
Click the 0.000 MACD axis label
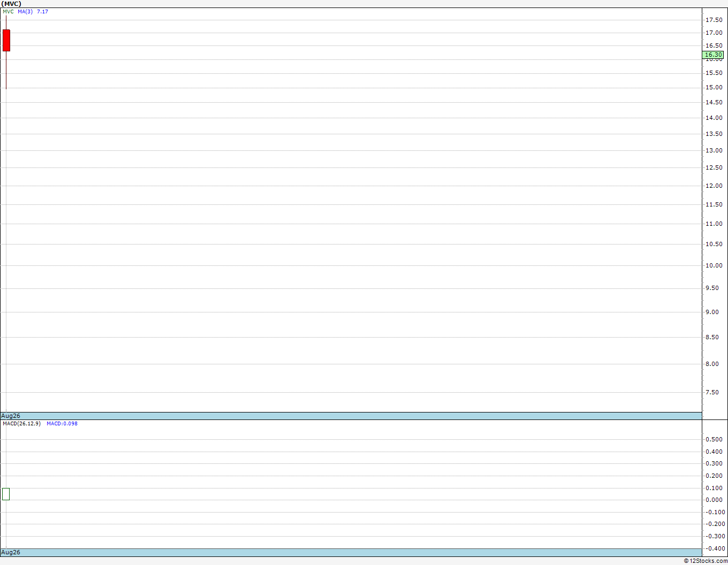[714, 500]
